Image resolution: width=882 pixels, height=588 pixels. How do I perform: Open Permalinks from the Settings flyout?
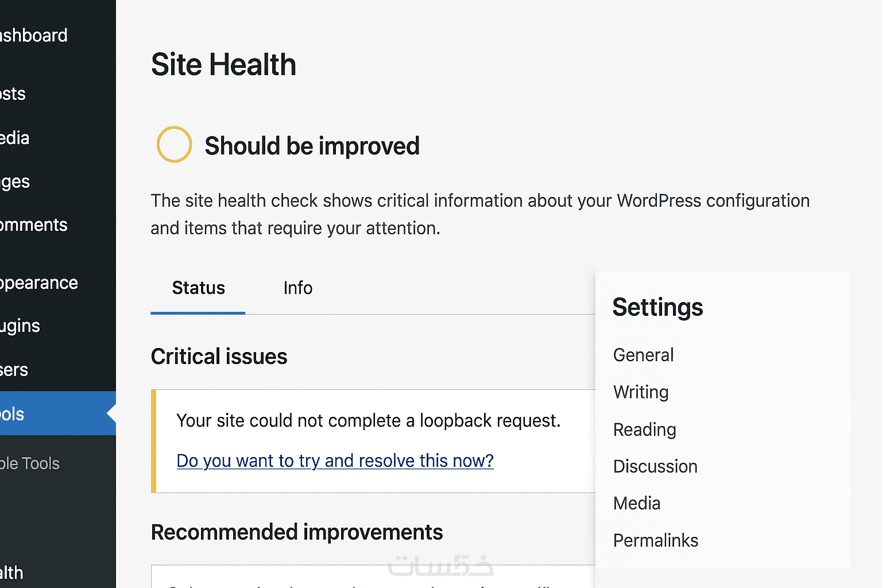coord(656,540)
